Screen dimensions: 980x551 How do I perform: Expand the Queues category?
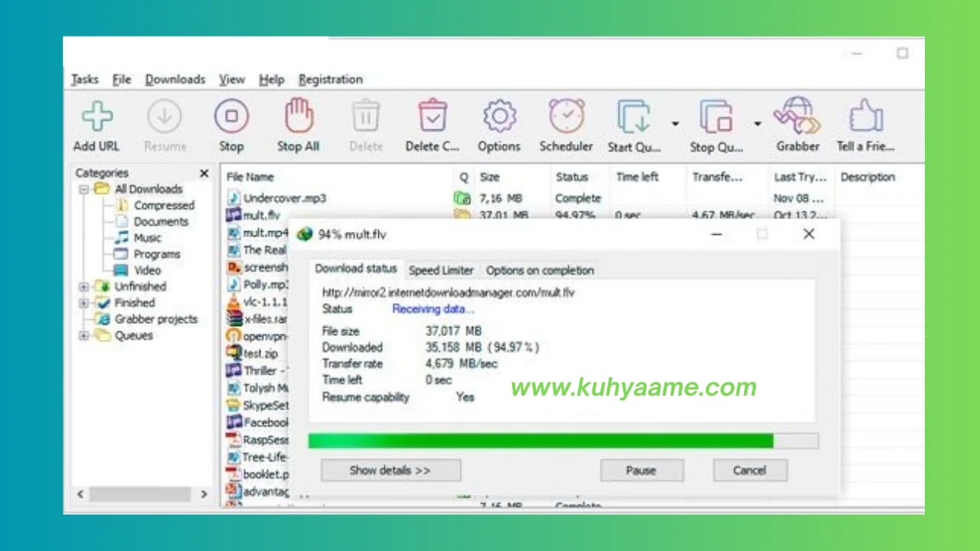point(84,336)
